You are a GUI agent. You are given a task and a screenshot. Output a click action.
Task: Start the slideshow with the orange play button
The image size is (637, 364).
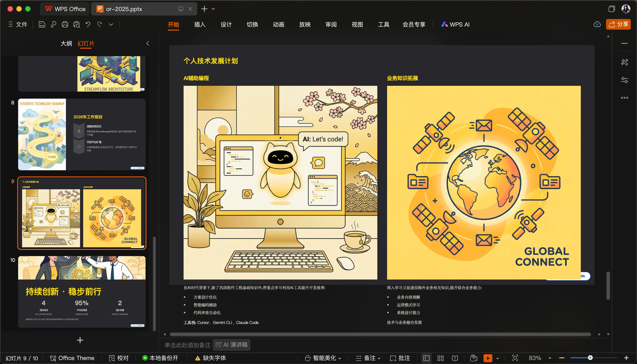[x=488, y=358]
